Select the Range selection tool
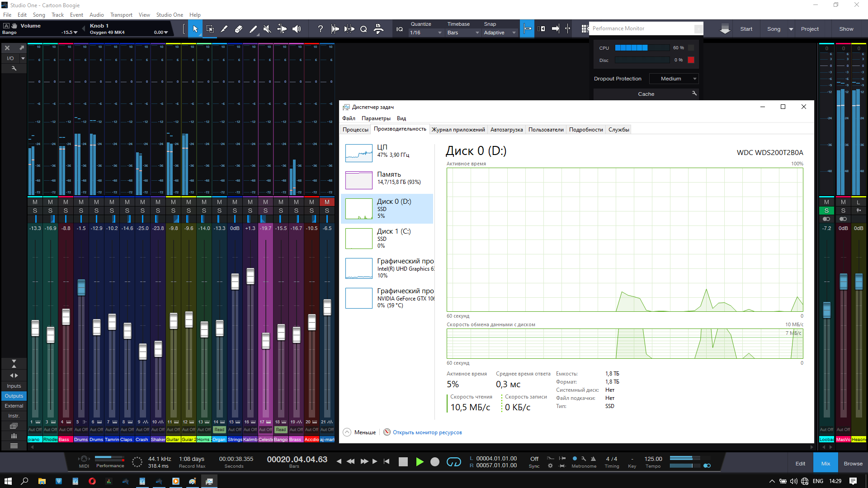 [x=210, y=29]
